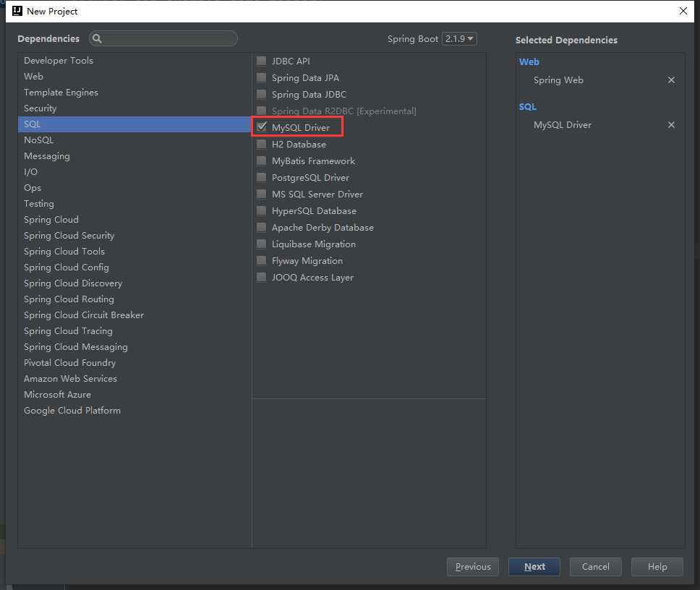This screenshot has width=700, height=590.
Task: Select Developer Tools category
Action: click(x=135, y=60)
